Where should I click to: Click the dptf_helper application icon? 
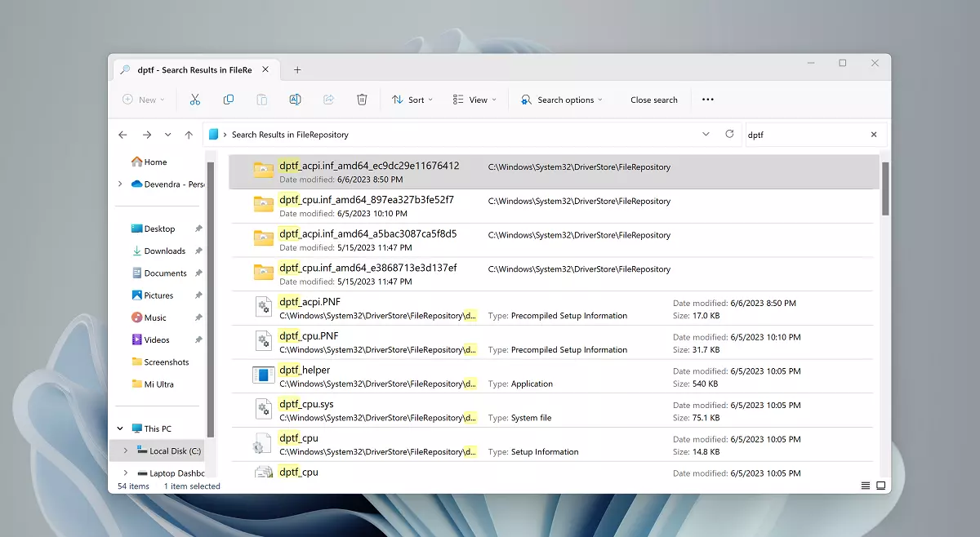pos(263,375)
